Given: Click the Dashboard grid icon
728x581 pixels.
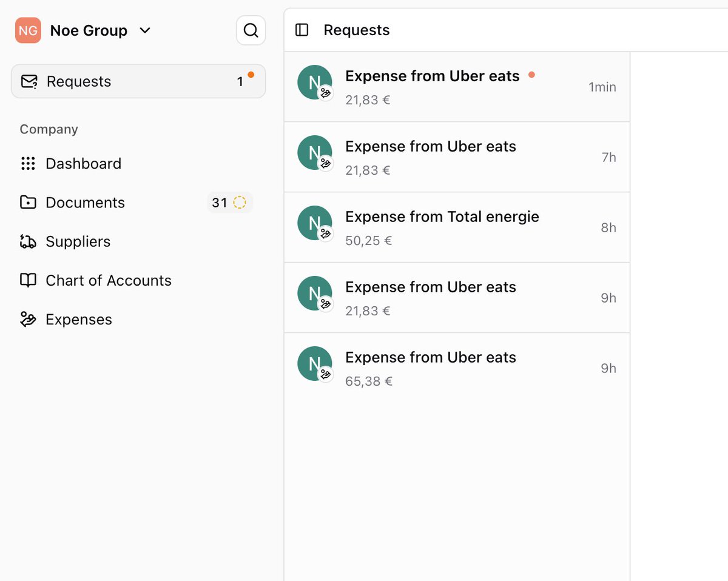Looking at the screenshot, I should coord(28,164).
